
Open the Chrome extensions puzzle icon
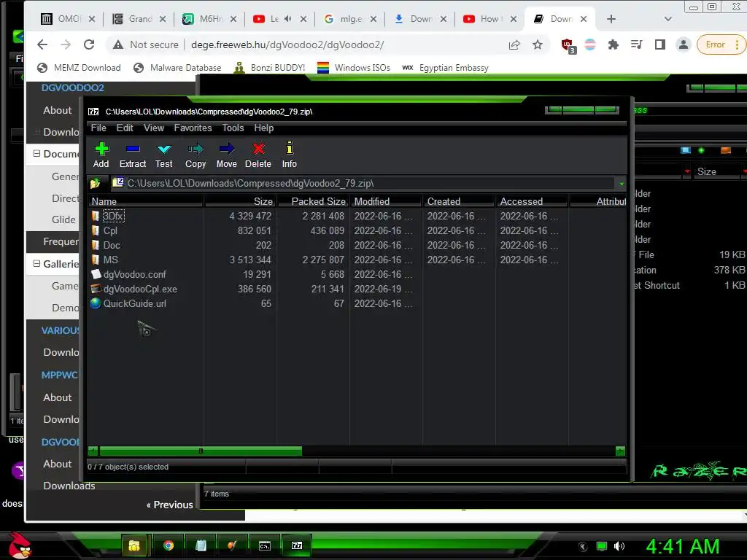click(x=613, y=44)
